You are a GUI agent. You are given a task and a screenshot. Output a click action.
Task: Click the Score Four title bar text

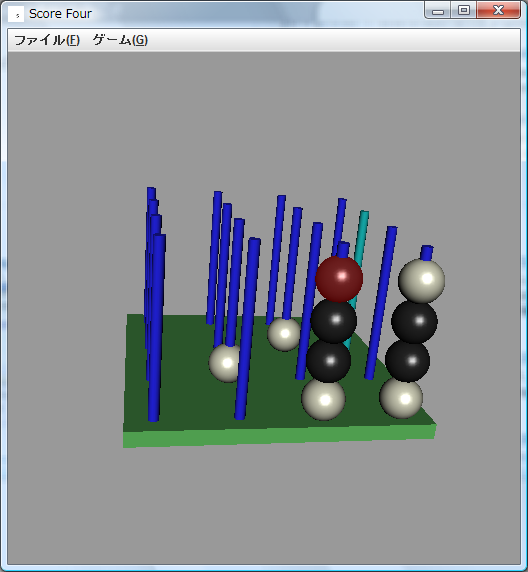(x=60, y=14)
